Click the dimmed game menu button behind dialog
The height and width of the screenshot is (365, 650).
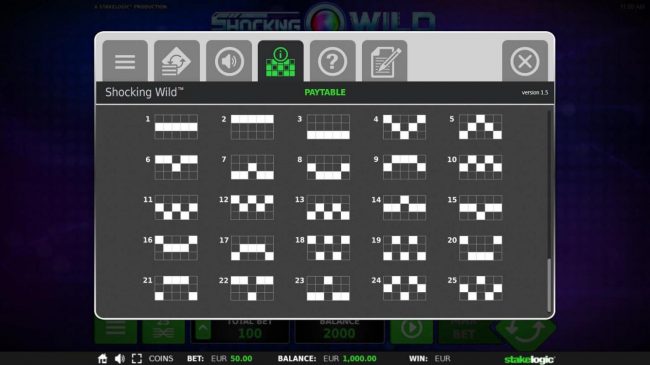116,331
